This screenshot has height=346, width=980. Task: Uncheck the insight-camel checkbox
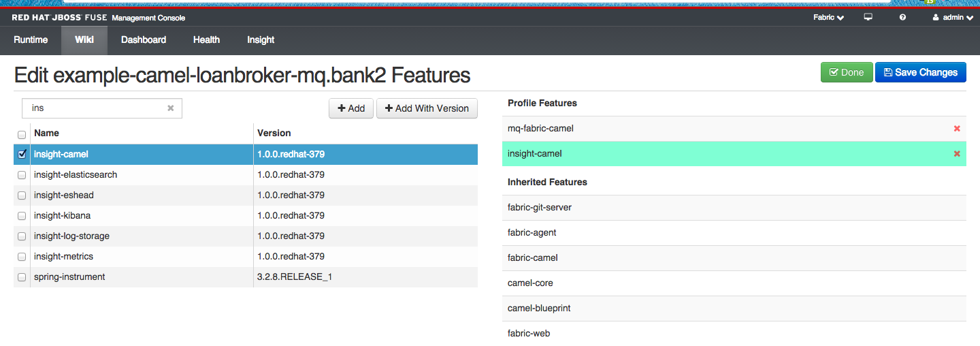pos(22,154)
